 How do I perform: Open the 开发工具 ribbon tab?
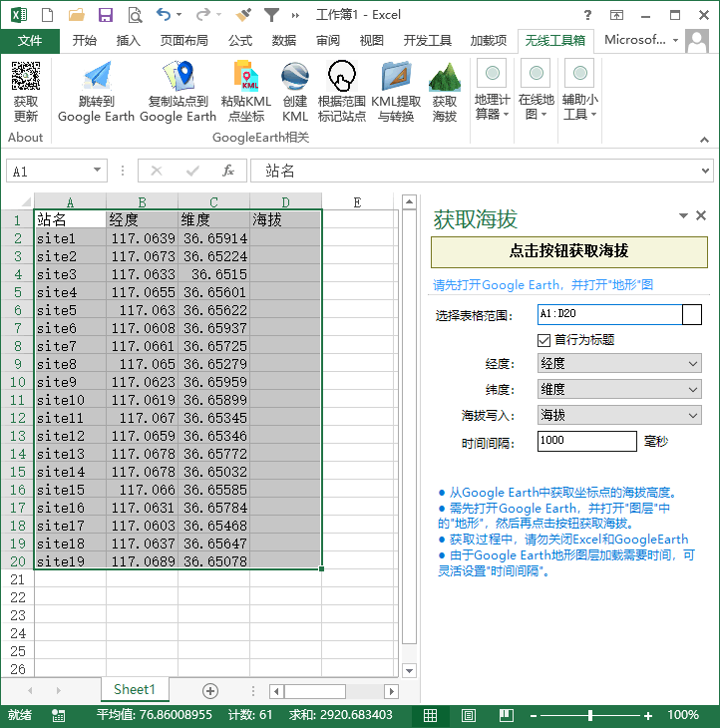click(427, 41)
